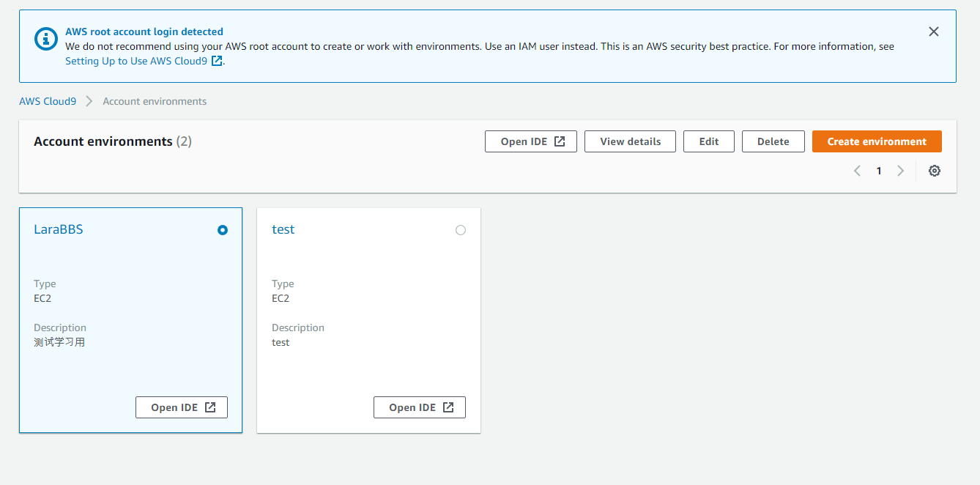Select the LaraBBS environment radio button
The image size is (980, 485).
pos(223,230)
